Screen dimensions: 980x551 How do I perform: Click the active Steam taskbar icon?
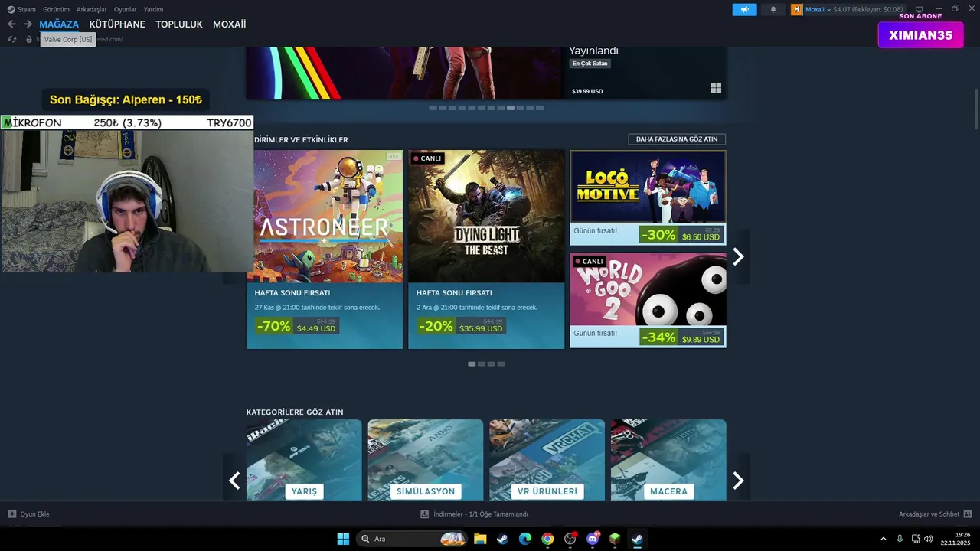coord(637,539)
